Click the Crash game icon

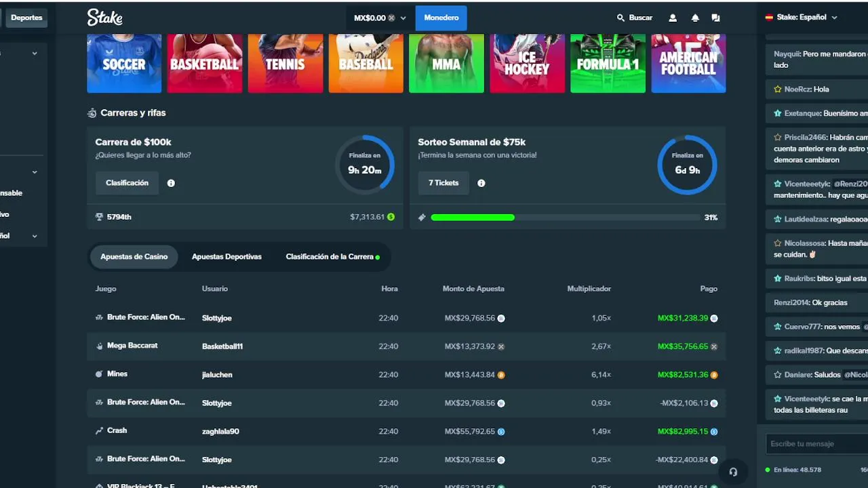point(99,430)
